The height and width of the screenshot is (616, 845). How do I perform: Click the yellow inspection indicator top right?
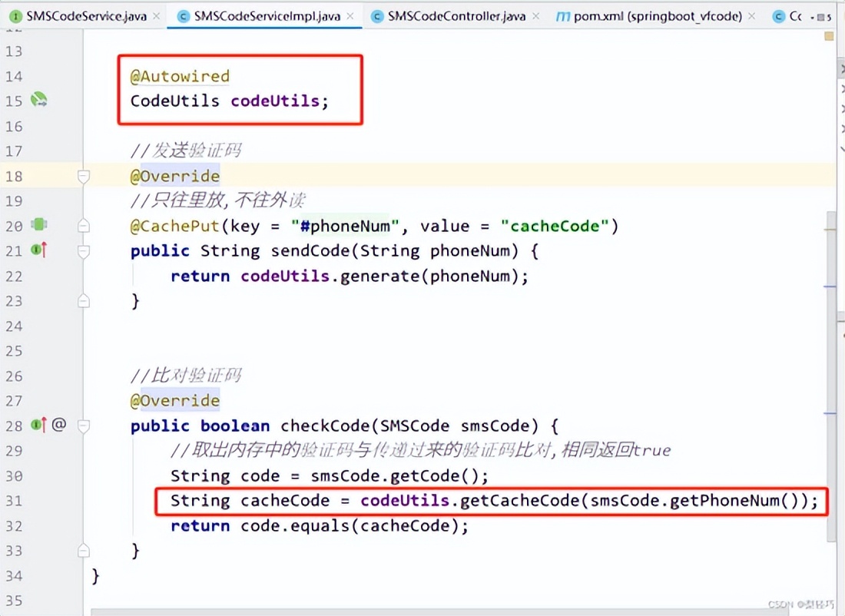(x=829, y=37)
